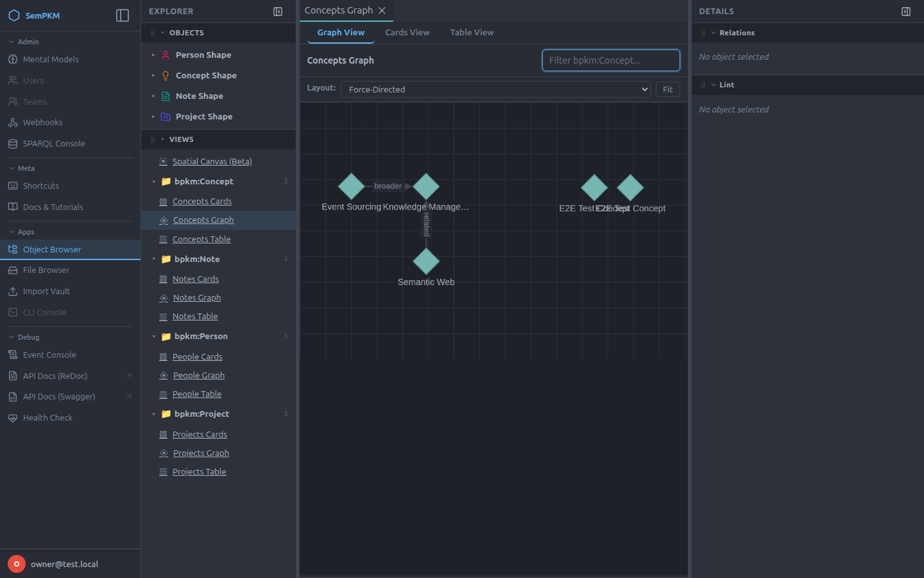Open the Concepts Cards link
Screen dimensions: 924x578
click(202, 202)
